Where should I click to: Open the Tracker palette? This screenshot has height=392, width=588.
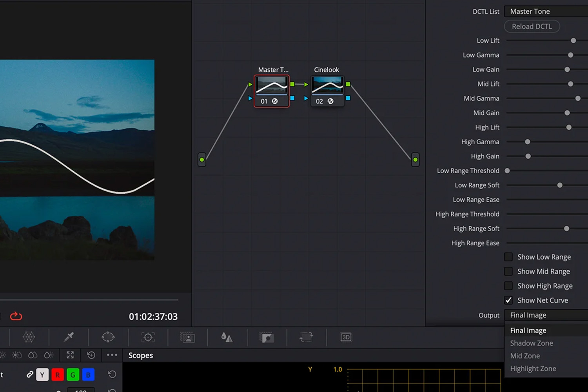point(148,337)
